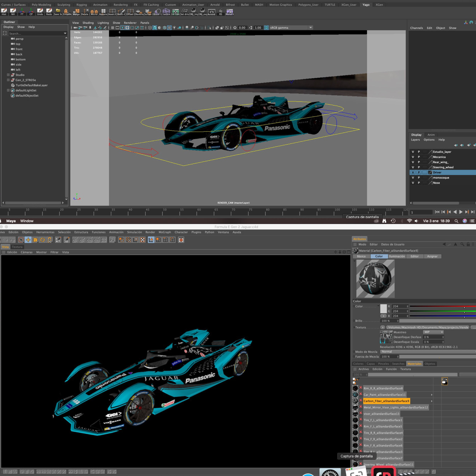Click the live selection arrow tool

21,240
